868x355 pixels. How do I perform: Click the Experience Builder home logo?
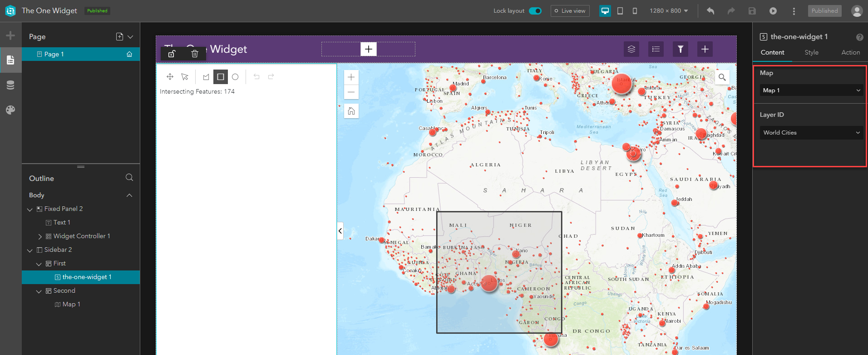click(x=10, y=11)
